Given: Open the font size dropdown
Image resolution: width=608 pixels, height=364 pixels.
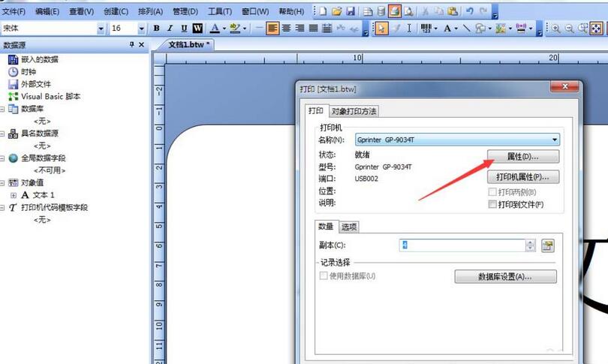Looking at the screenshot, I should (141, 29).
